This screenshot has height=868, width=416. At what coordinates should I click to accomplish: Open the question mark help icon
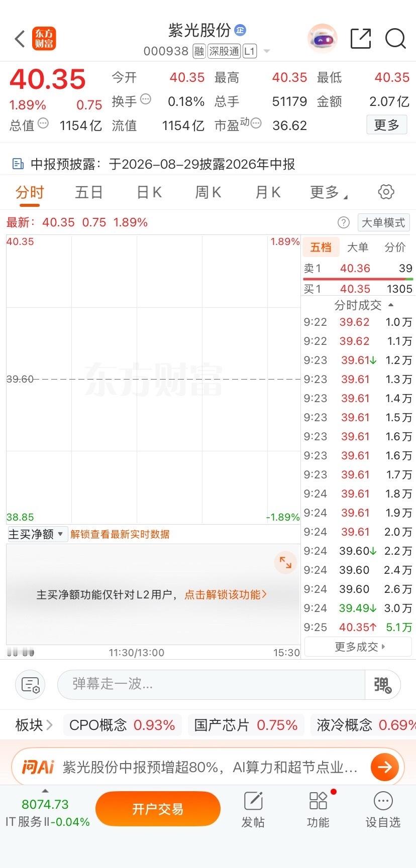344,222
